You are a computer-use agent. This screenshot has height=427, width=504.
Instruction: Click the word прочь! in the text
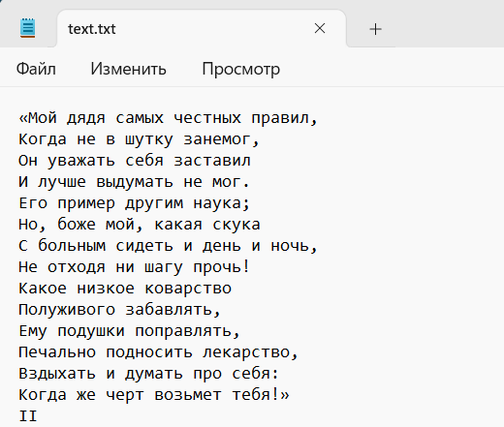click(222, 267)
